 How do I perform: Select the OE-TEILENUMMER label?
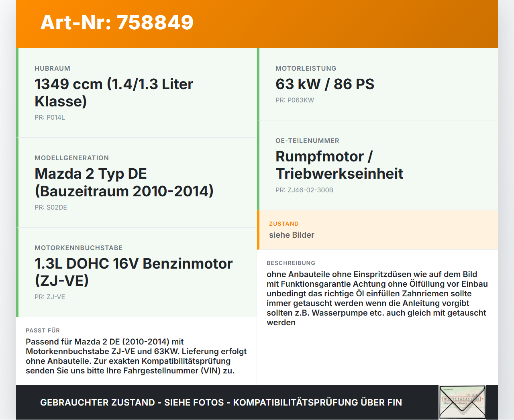click(307, 141)
